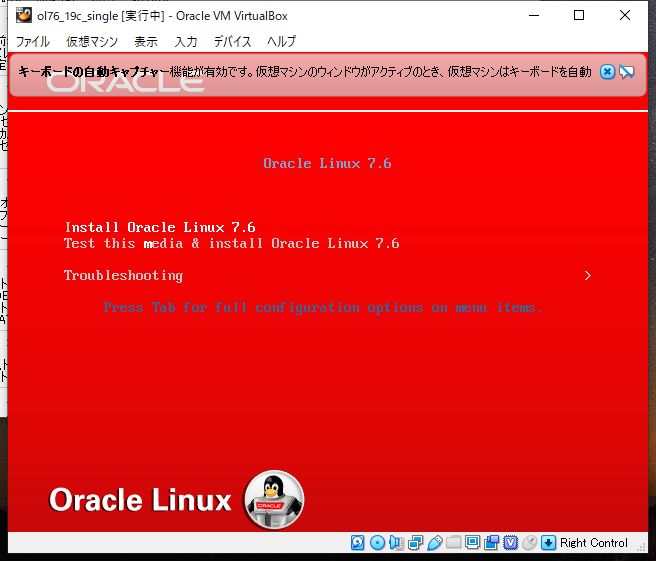
Task: Click the CPU virtualization status icon
Action: click(510, 543)
